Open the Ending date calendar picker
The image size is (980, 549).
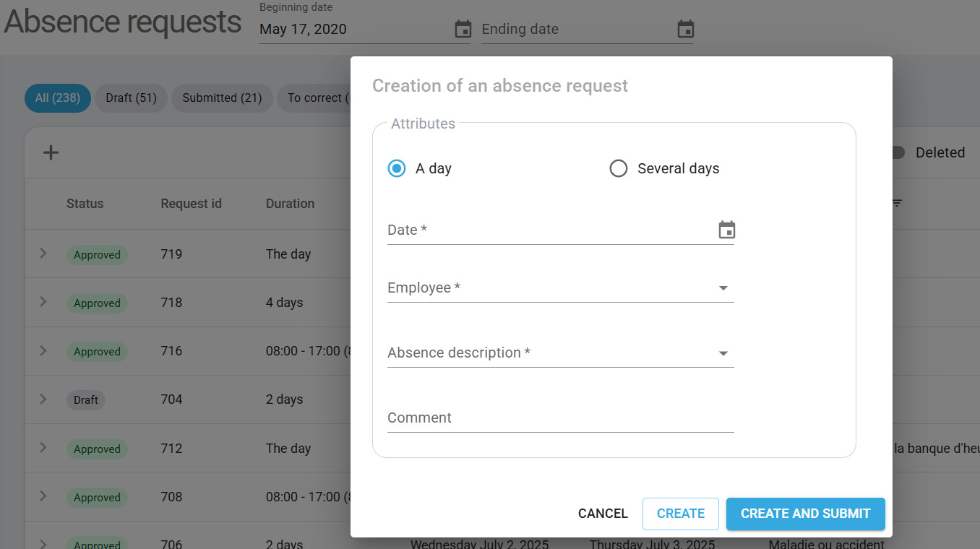coord(684,29)
